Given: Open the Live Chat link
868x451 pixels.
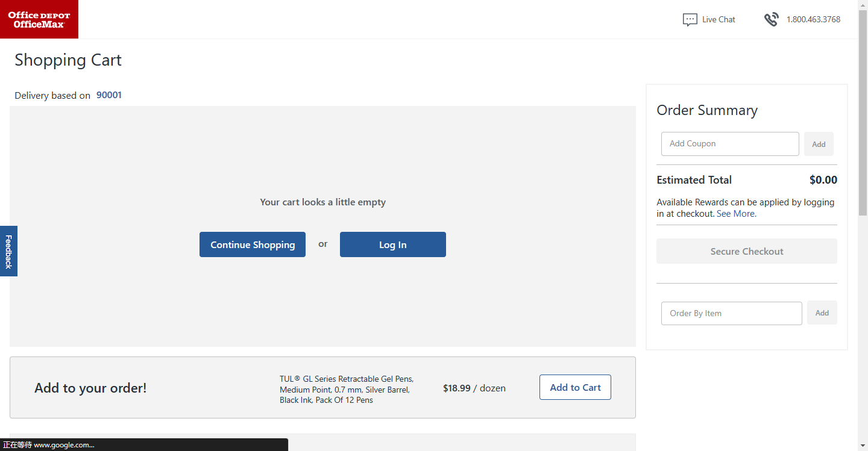Looking at the screenshot, I should coord(719,19).
